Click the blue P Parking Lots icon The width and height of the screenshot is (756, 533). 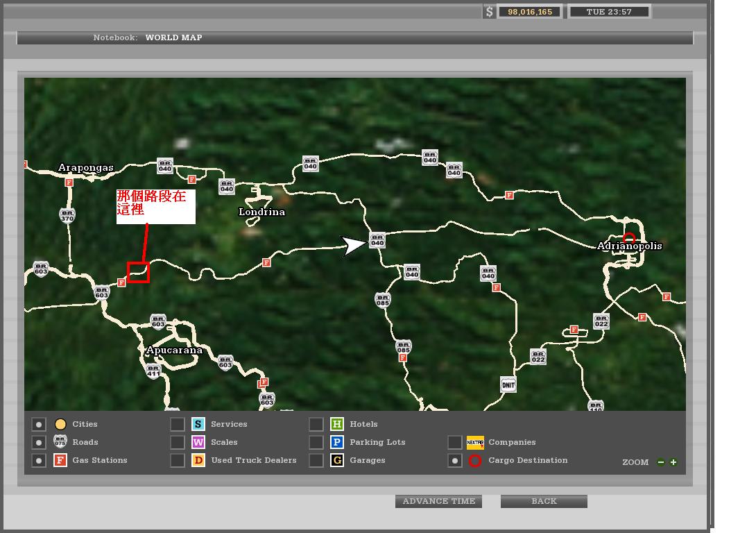pyautogui.click(x=337, y=442)
